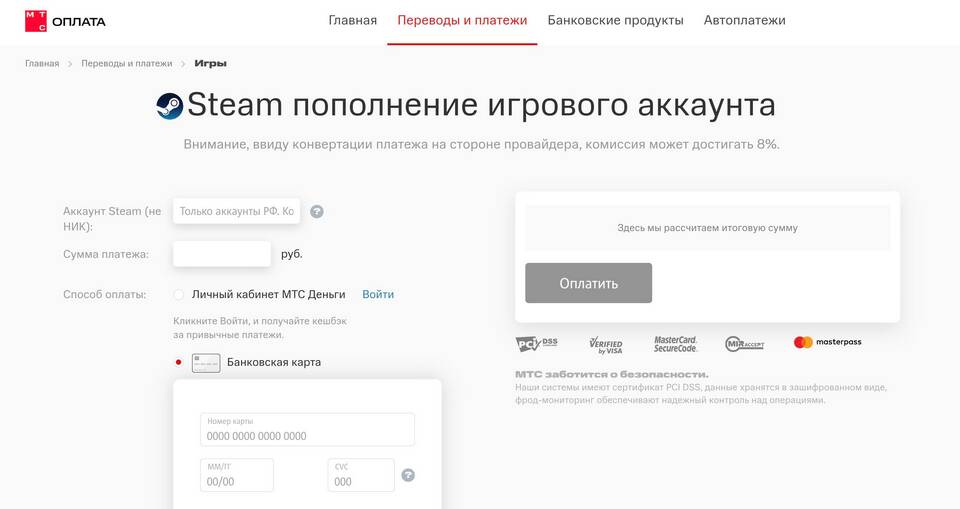Click the MasterCard SecureCode badge

point(675,344)
